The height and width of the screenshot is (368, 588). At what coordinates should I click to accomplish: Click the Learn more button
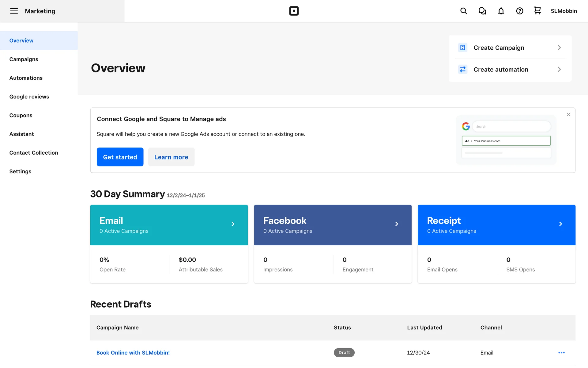tap(171, 157)
